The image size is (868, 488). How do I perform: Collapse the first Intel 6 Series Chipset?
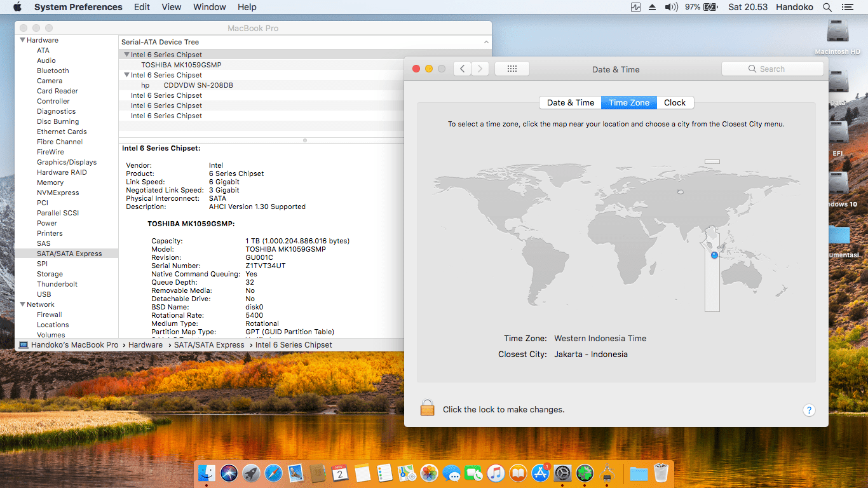coord(126,55)
